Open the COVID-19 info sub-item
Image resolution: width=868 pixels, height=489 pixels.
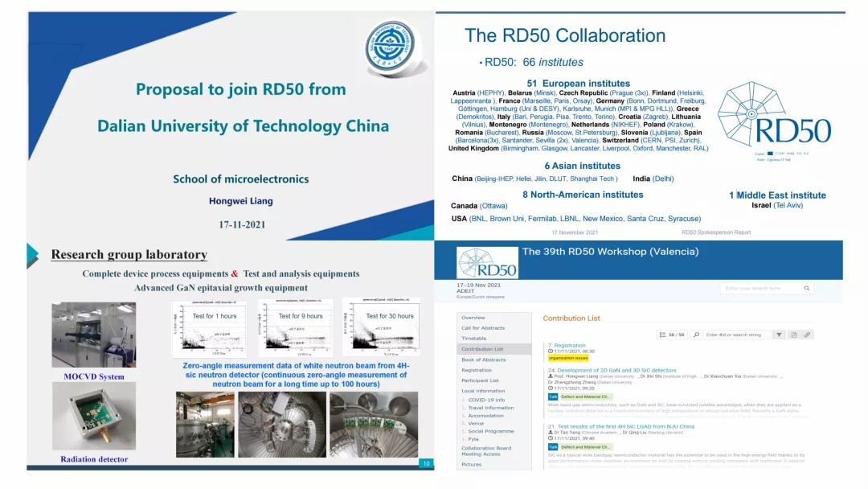486,399
